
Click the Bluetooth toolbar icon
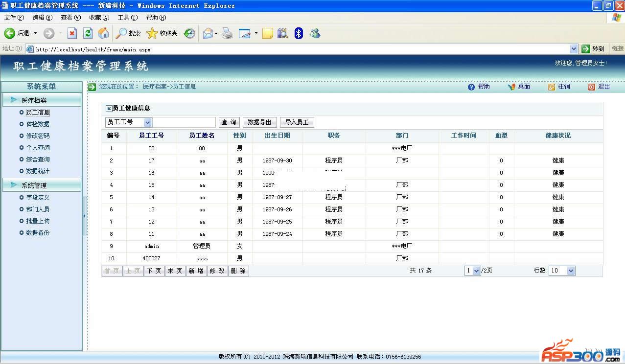point(299,33)
